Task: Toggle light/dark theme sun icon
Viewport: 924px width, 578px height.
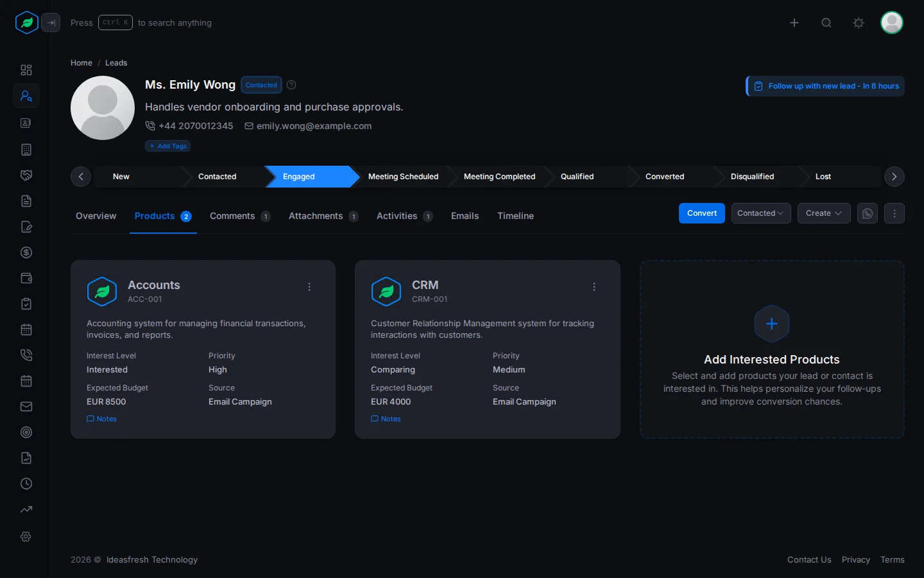Action: pyautogui.click(x=859, y=22)
